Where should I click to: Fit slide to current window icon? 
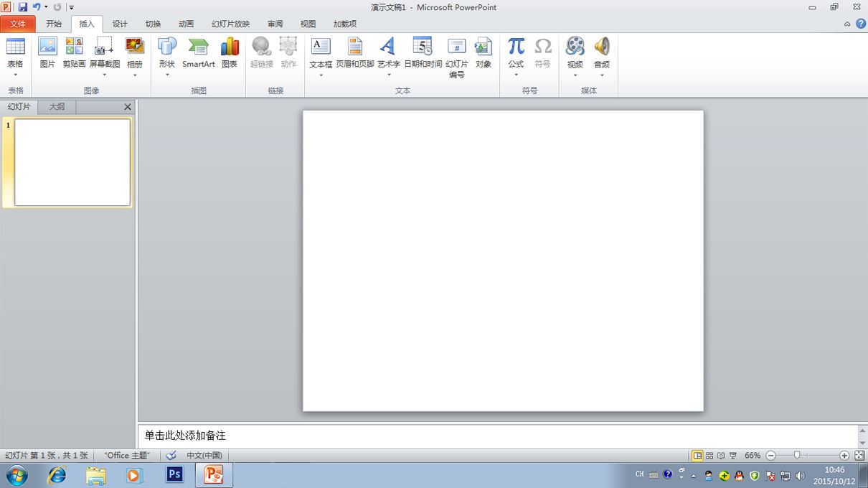tap(859, 456)
